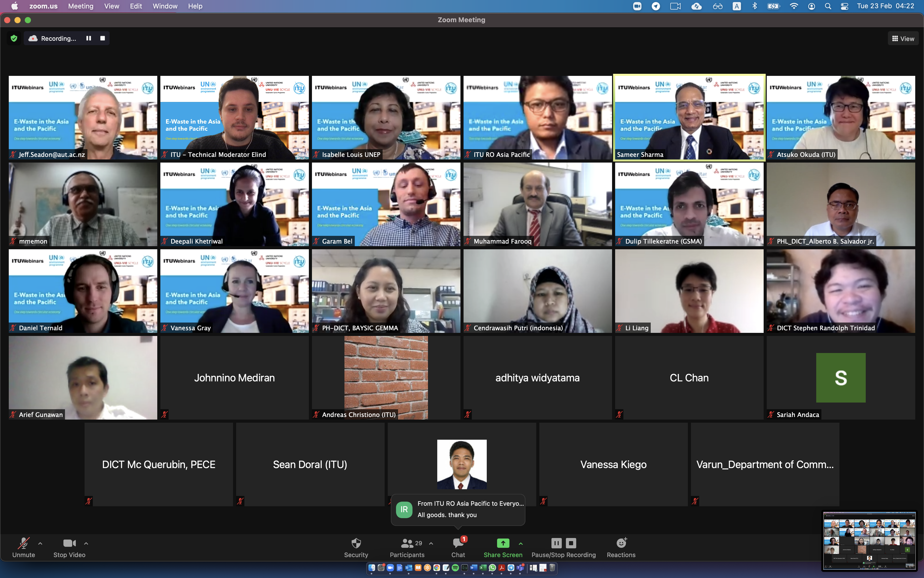Open Spotify from the Dock
This screenshot has height=578, width=924.
tap(455, 568)
